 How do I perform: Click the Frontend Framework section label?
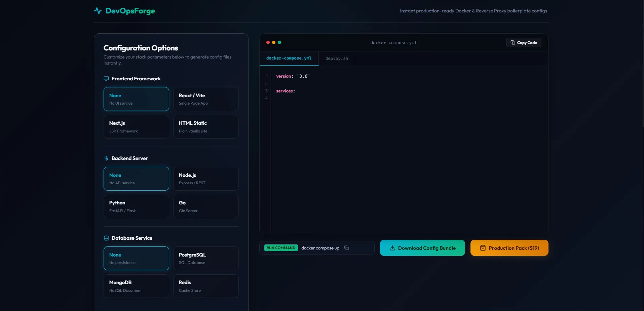[136, 79]
